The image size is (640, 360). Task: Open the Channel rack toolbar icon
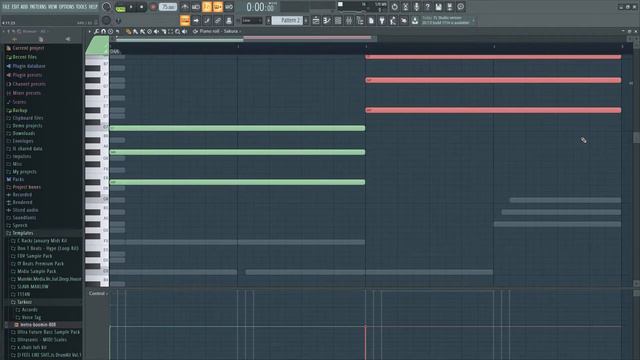pyautogui.click(x=338, y=20)
